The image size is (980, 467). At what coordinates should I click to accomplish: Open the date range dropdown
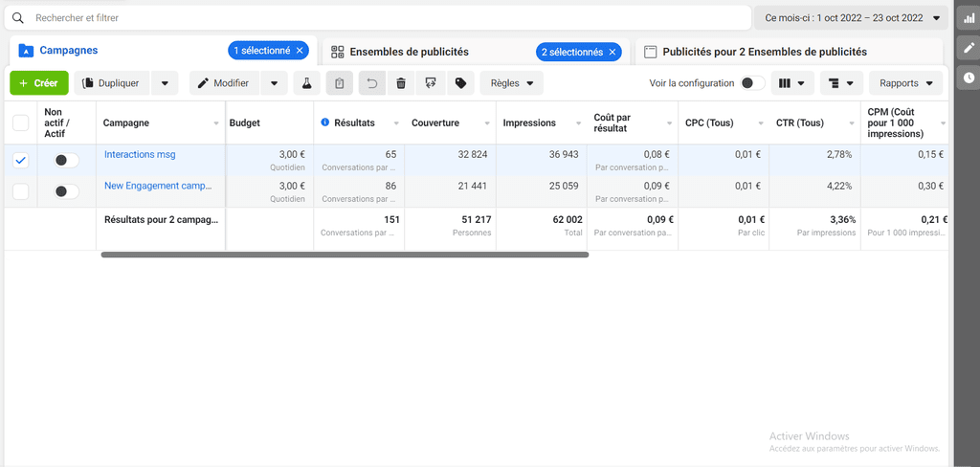pos(851,18)
